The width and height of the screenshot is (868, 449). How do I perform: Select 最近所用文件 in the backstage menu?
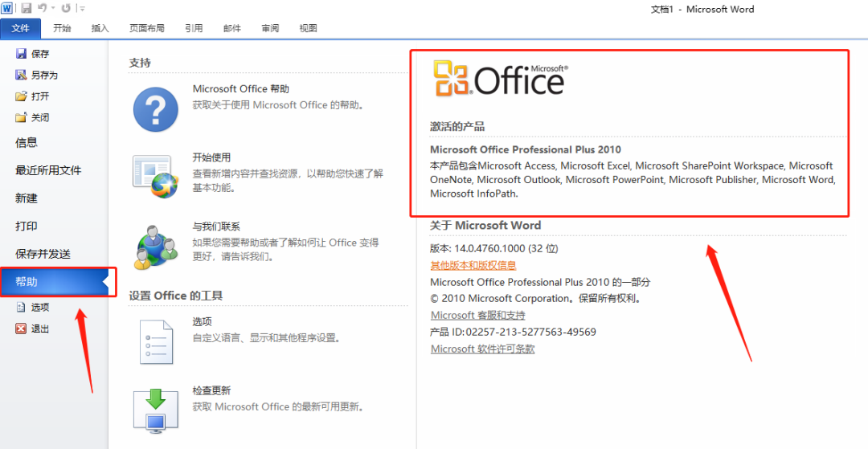pyautogui.click(x=48, y=170)
